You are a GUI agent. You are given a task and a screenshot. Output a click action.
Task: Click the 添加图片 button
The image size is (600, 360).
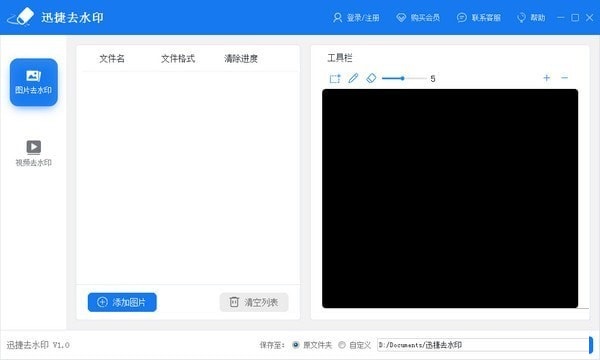tap(122, 302)
